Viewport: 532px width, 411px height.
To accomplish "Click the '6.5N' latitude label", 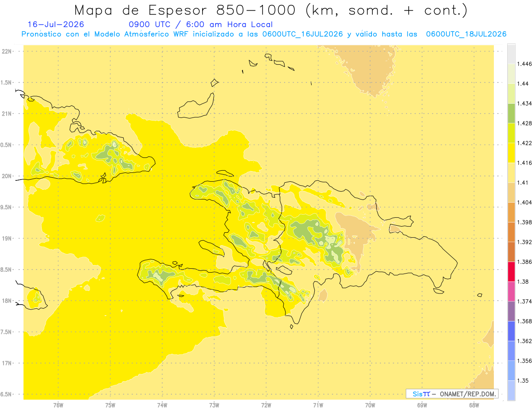I will (6, 395).
